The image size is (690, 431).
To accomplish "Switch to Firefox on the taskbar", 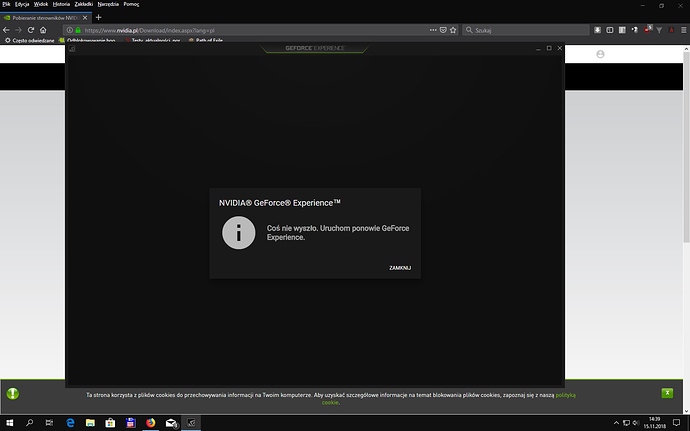I will pos(150,423).
